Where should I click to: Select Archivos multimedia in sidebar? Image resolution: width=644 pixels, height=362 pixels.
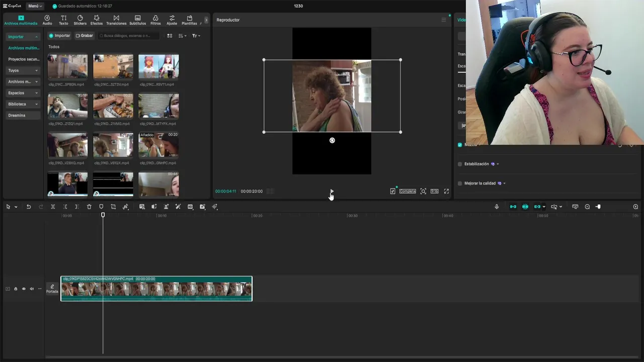coord(23,48)
